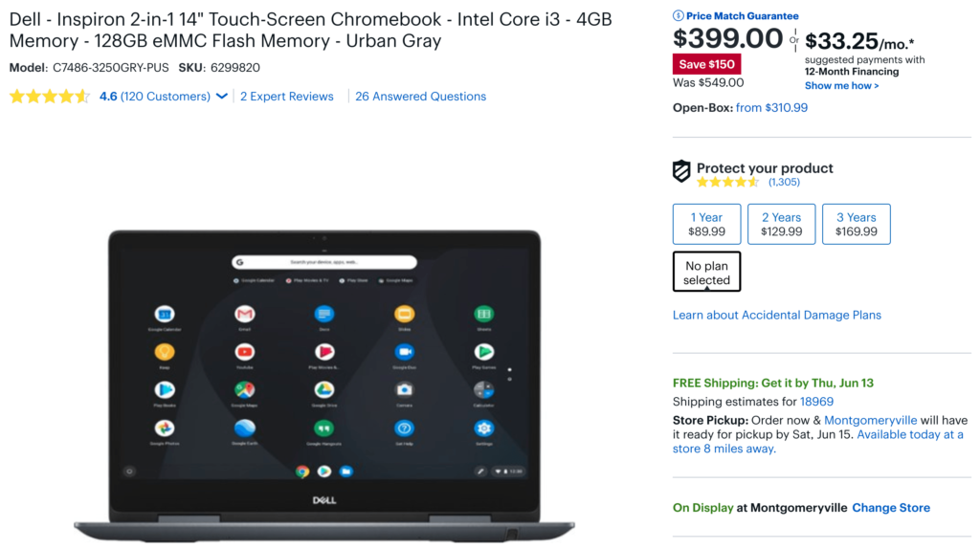Choose the 3 Years $169.99 protection plan
The height and width of the screenshot is (549, 980).
[857, 224]
